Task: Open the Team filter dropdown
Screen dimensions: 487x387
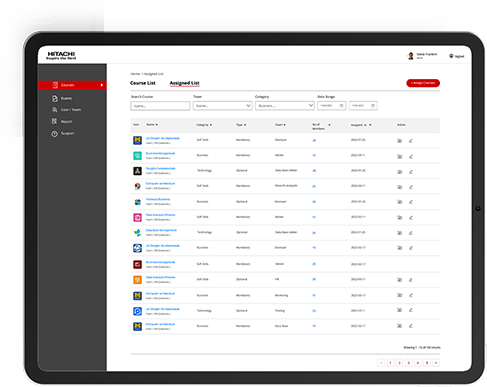Action: [222, 106]
